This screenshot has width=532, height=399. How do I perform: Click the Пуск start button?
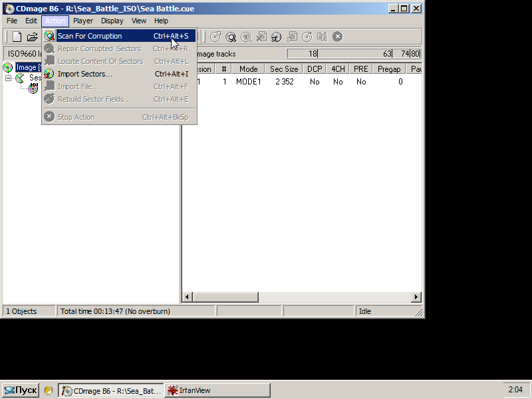point(20,390)
